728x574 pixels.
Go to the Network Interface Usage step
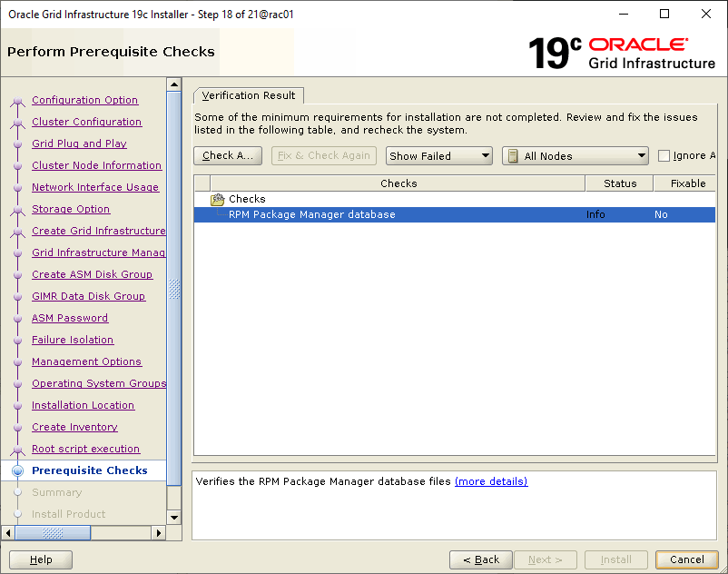click(95, 188)
